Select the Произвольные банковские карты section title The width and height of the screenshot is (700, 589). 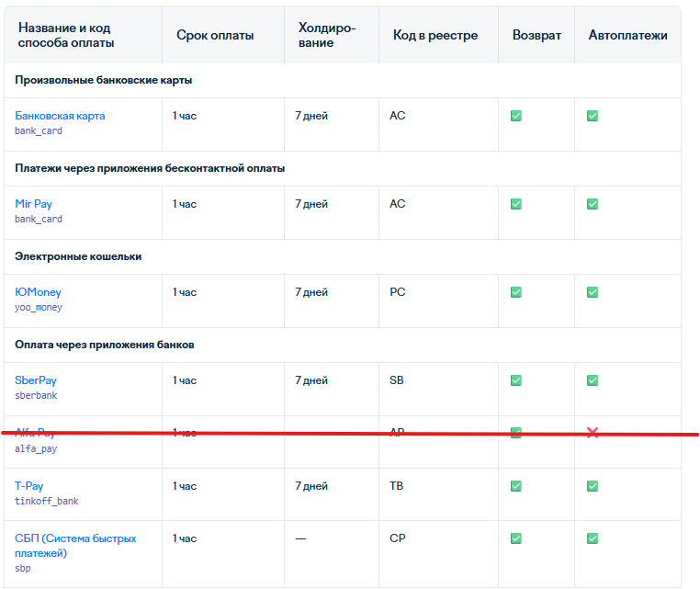pos(104,80)
